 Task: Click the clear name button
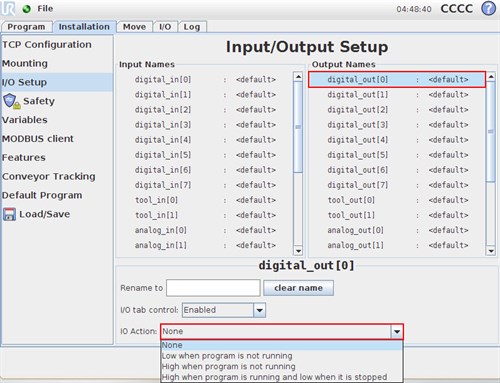pyautogui.click(x=298, y=288)
